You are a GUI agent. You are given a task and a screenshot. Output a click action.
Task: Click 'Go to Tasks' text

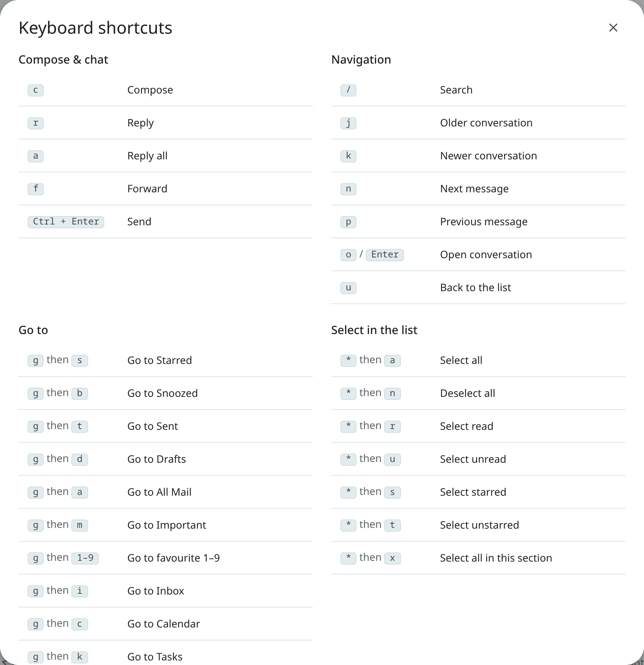point(155,657)
